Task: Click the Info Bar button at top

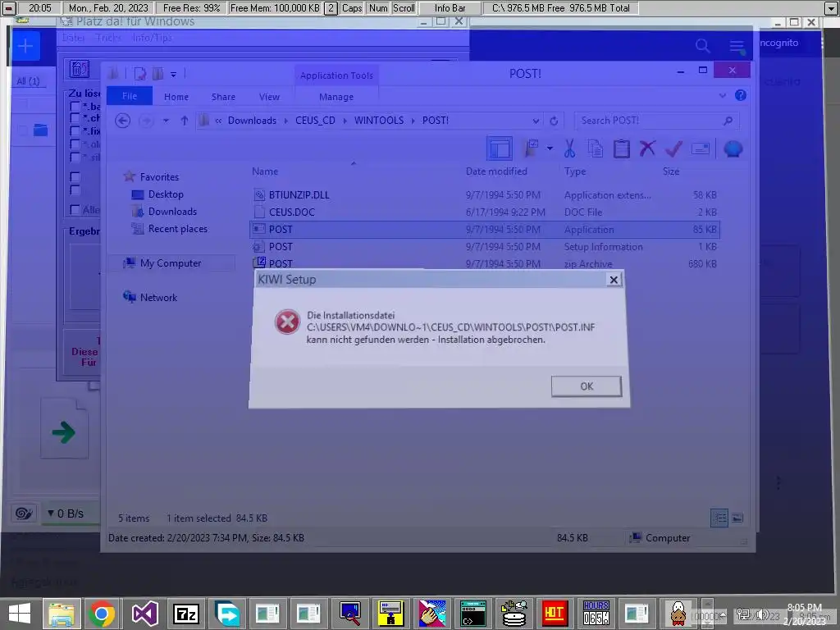Action: [450, 8]
